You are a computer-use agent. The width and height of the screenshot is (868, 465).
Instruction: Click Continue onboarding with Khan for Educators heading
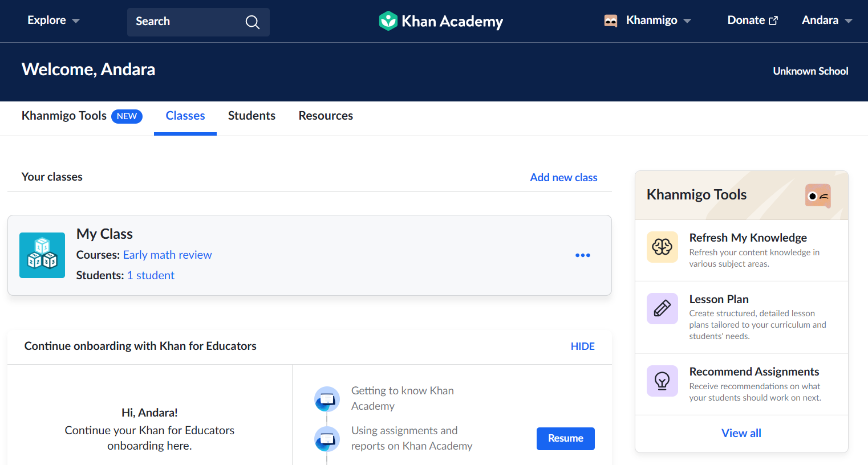point(140,346)
